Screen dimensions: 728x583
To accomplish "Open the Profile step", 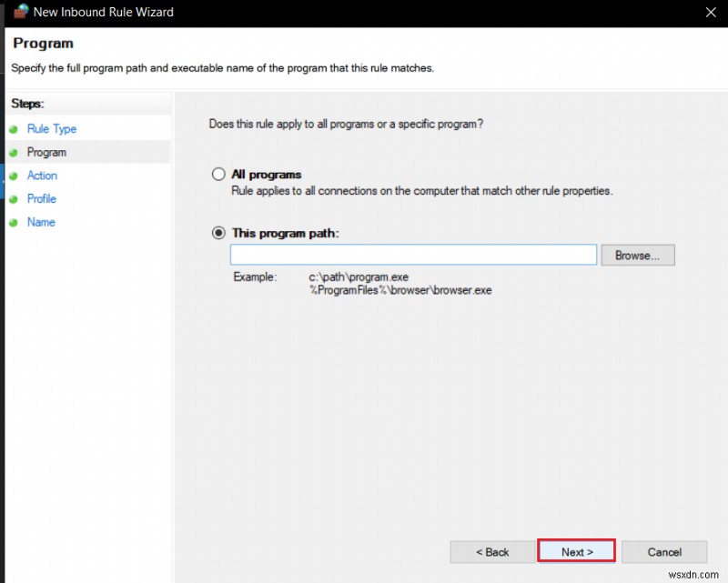I will 42,198.
